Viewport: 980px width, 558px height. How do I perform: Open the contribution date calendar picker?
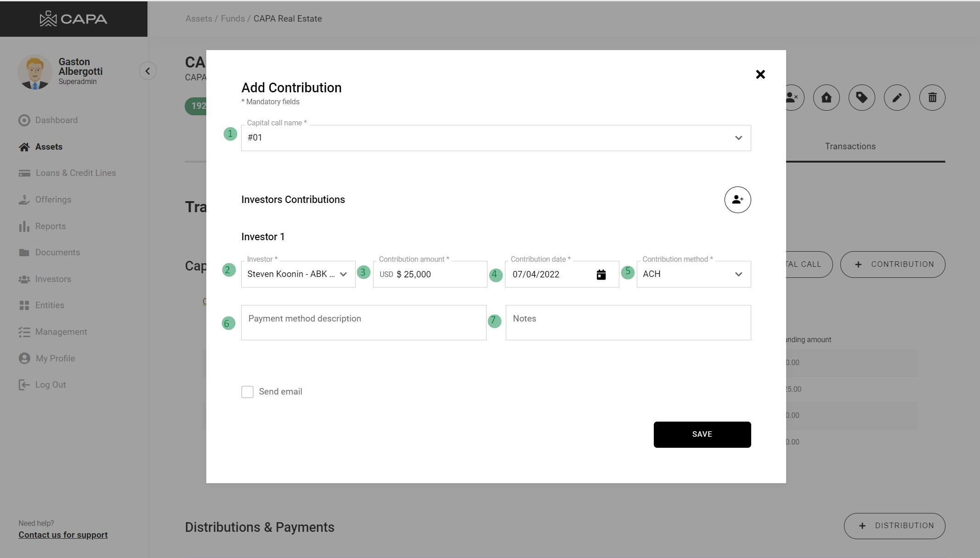601,275
